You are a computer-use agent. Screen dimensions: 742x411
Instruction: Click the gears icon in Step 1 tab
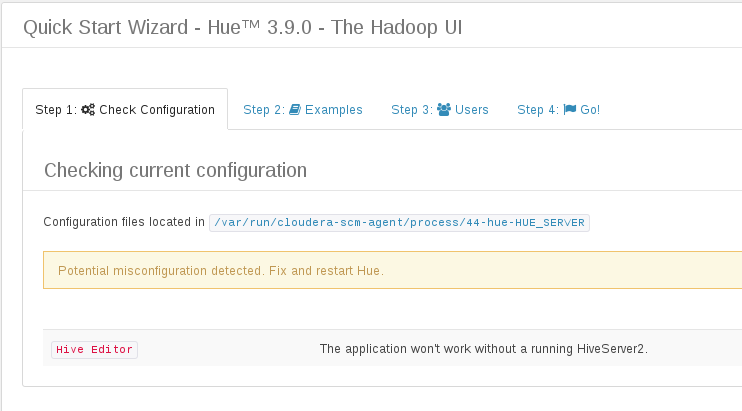pyautogui.click(x=88, y=110)
